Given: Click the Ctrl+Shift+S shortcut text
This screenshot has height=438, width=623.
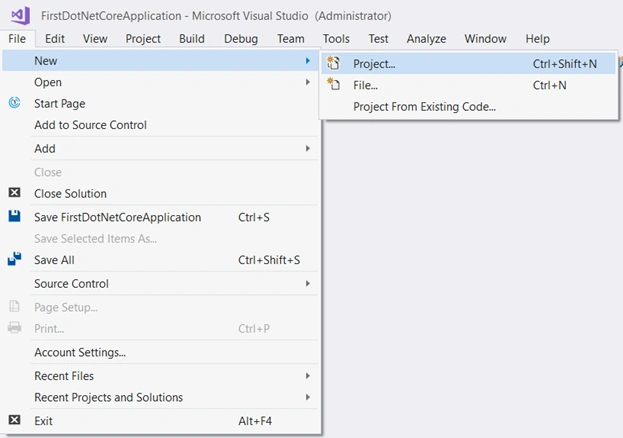Looking at the screenshot, I should pyautogui.click(x=269, y=260).
